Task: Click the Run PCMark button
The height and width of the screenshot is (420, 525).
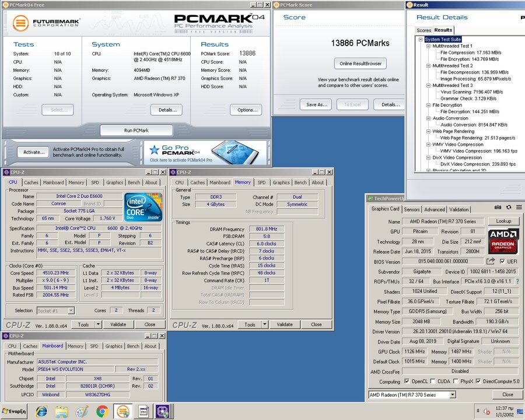Action: point(136,130)
